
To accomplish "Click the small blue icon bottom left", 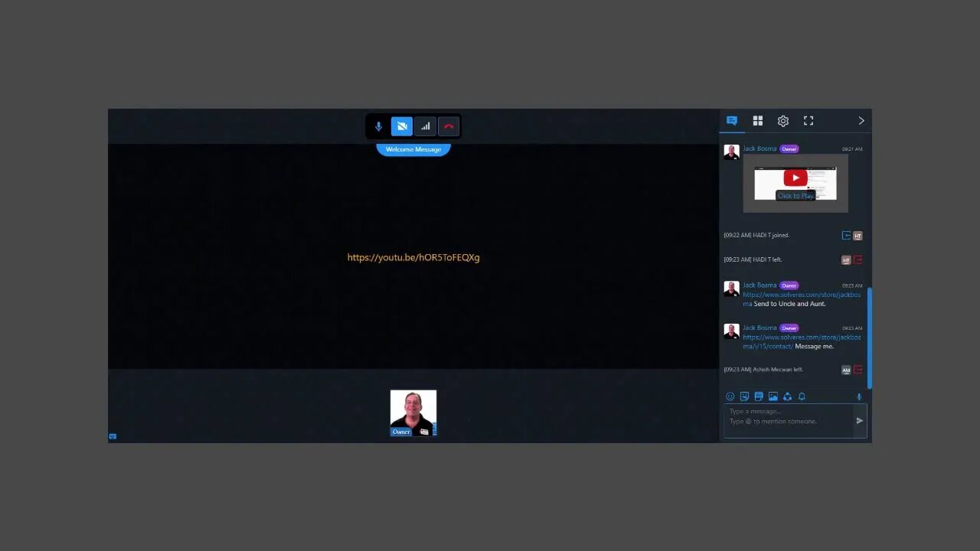I will tap(113, 436).
